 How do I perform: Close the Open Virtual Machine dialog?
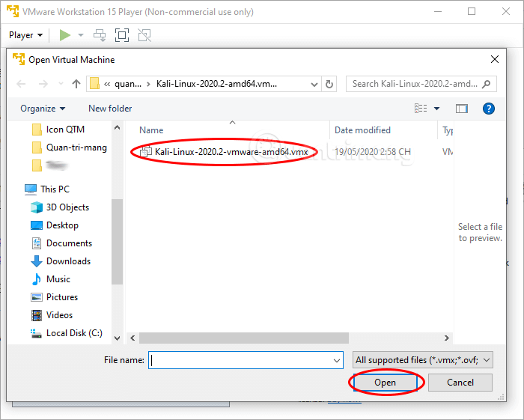[x=495, y=59]
